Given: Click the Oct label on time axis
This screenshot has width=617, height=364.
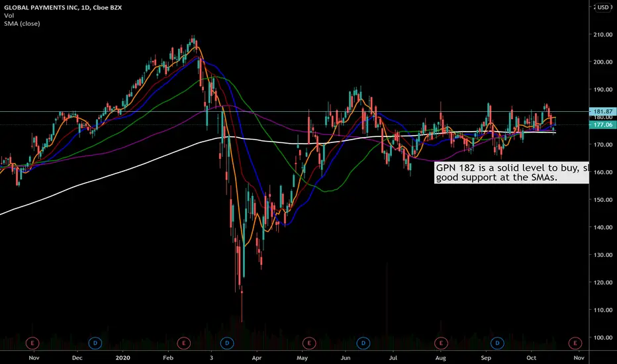Looking at the screenshot, I should pos(531,357).
